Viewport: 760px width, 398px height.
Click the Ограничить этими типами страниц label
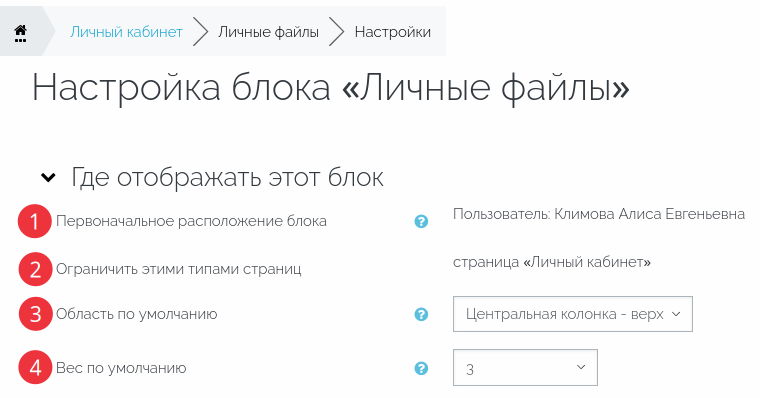pyautogui.click(x=179, y=269)
